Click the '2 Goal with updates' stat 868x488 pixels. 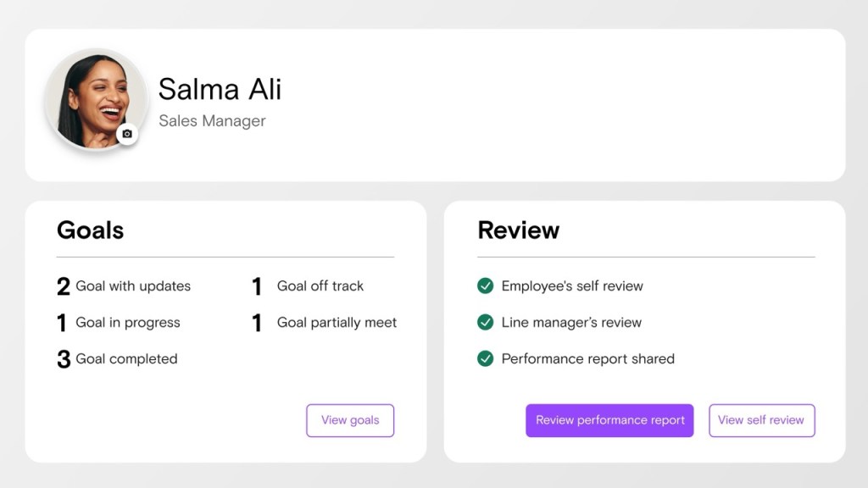click(124, 286)
